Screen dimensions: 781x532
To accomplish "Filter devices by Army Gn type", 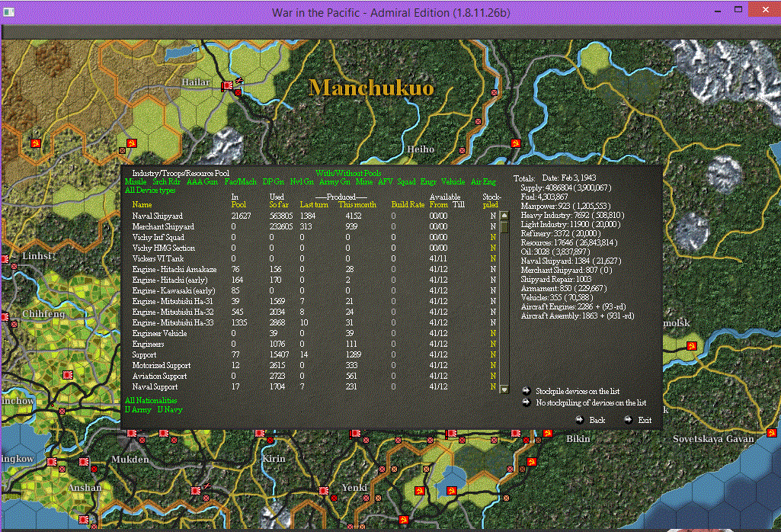I will pos(334,182).
